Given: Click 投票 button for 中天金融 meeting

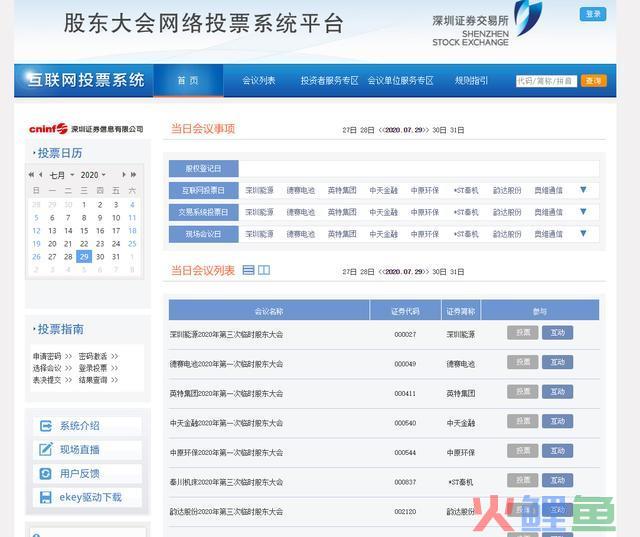Looking at the screenshot, I should [523, 421].
